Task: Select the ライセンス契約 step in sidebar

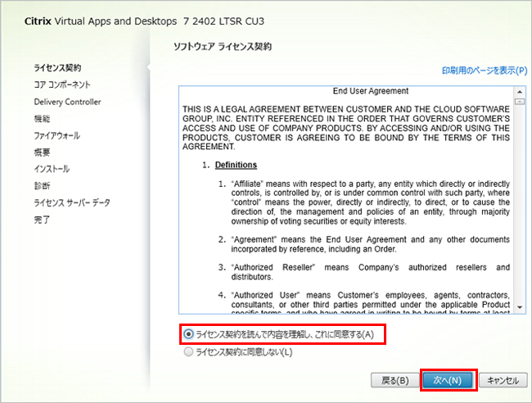Action: point(57,67)
